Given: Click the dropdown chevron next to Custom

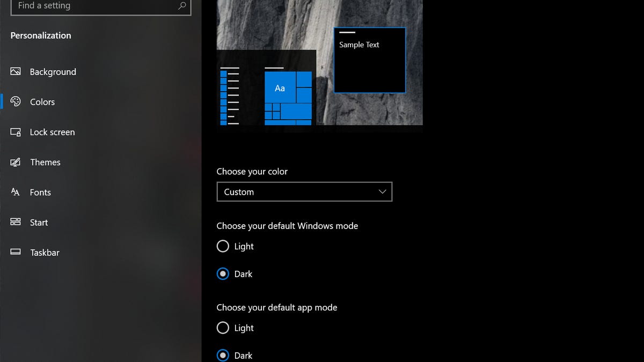Looking at the screenshot, I should click(382, 191).
